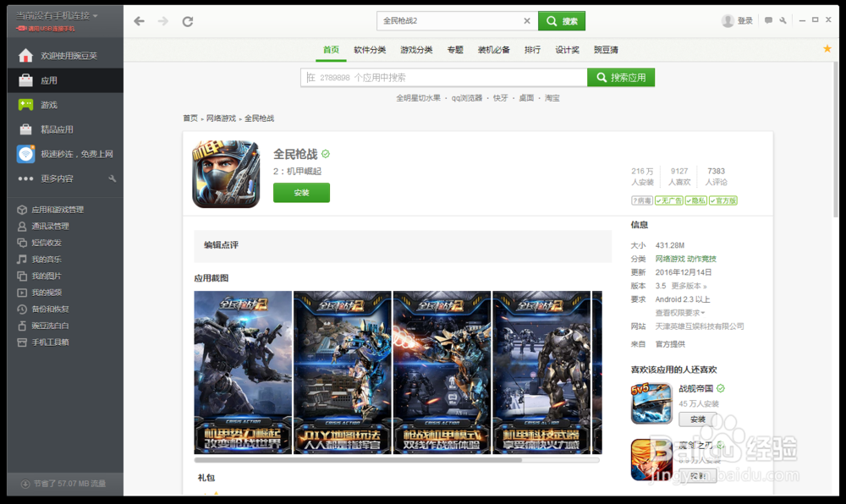Viewport: 846px width, 504px height.
Task: Click the 战舰帝国 app icon
Action: [651, 403]
